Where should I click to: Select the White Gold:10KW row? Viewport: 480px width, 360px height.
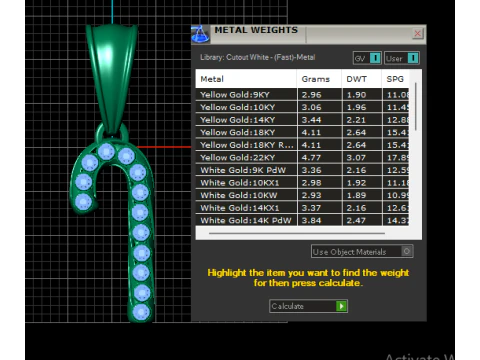[x=302, y=195]
